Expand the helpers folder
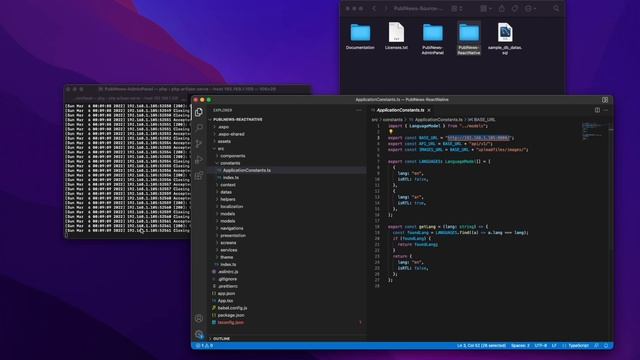640x360 pixels. 228,200
